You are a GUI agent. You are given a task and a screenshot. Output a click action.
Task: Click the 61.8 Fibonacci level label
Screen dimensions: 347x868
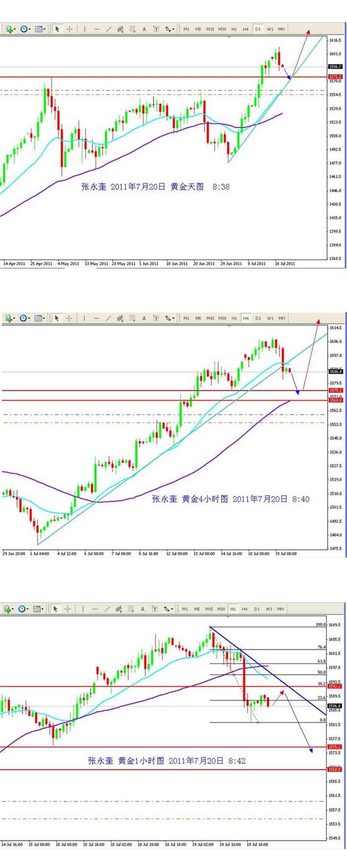click(322, 663)
